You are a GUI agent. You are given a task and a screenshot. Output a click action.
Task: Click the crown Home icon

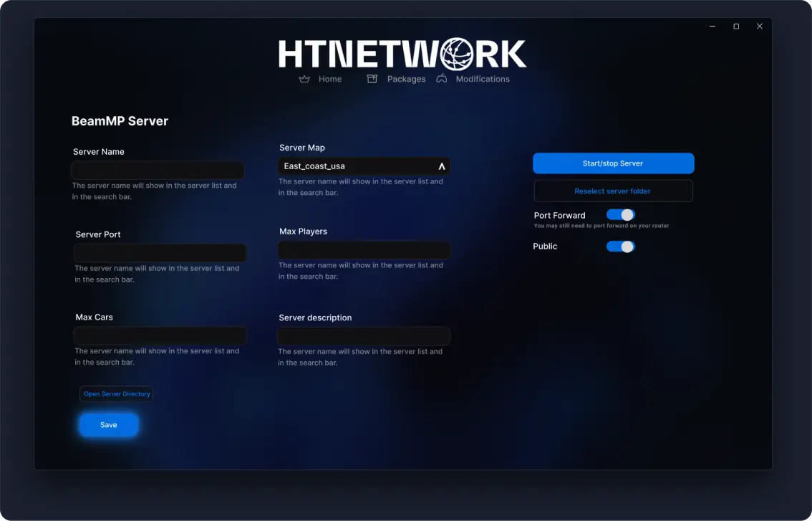click(304, 79)
